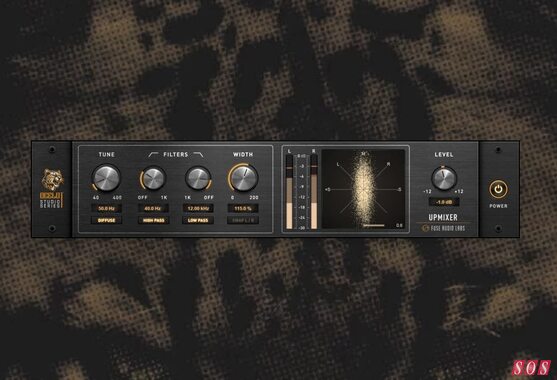Toggle the Diffuse mode button
This screenshot has width=557, height=380.
106,220
